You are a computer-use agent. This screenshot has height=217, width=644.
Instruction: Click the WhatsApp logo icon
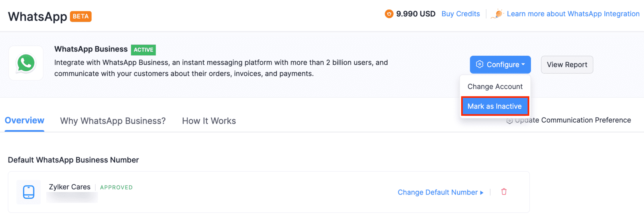tap(26, 63)
